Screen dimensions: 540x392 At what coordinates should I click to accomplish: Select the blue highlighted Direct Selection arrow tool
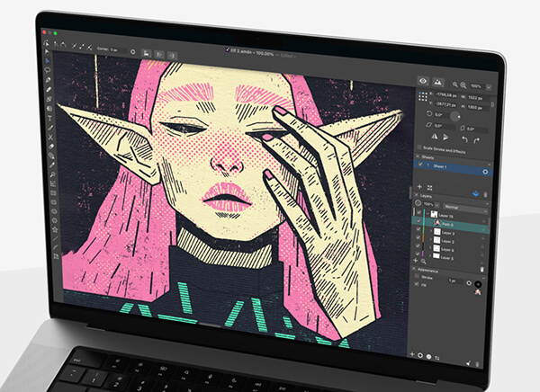(48, 60)
